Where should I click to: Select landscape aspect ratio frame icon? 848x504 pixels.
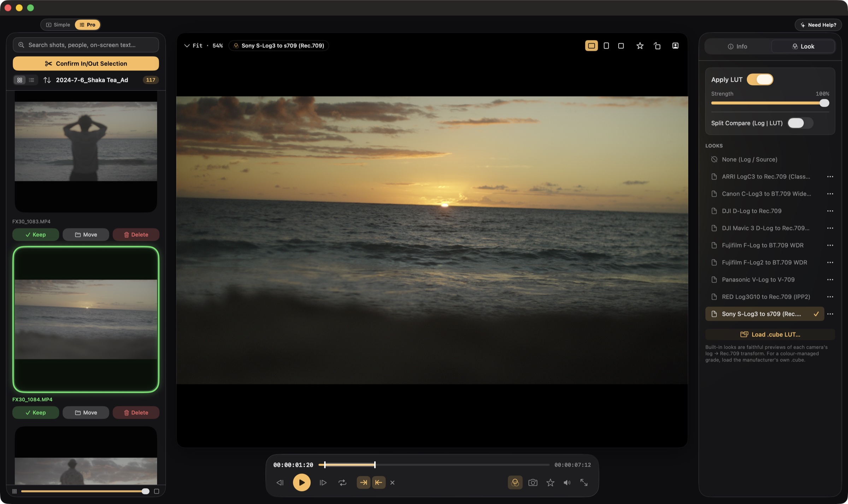pyautogui.click(x=591, y=46)
